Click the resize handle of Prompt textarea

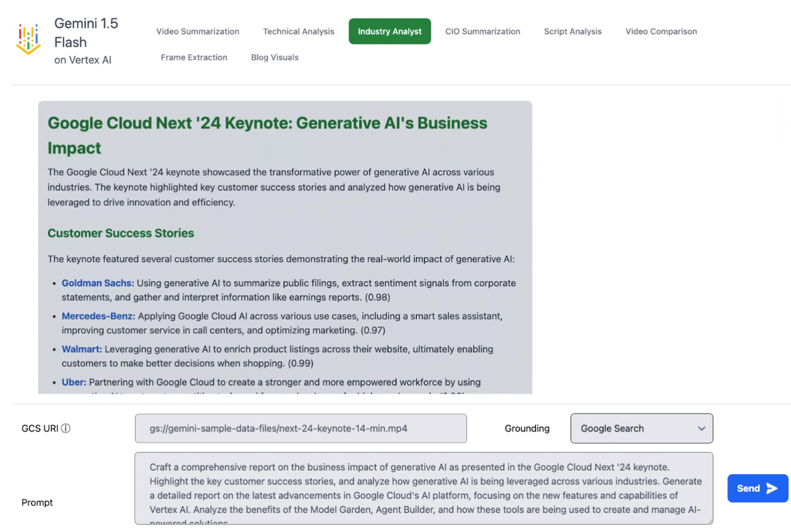click(x=709, y=520)
